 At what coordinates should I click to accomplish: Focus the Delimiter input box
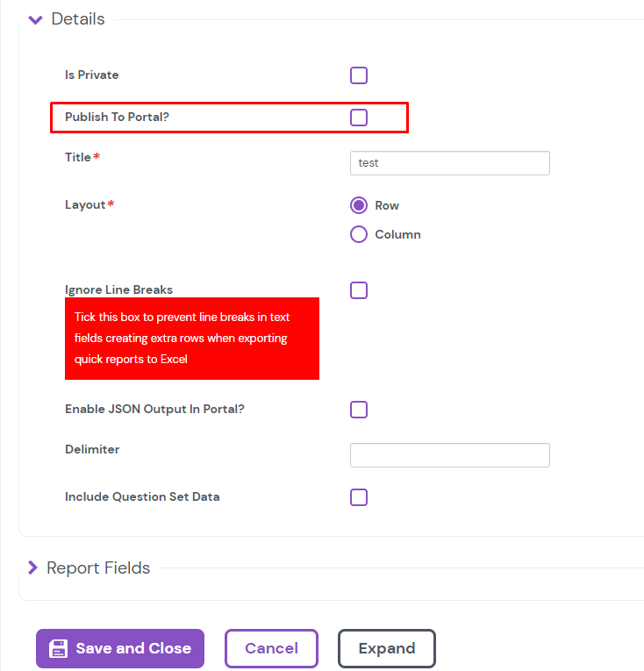[449, 455]
